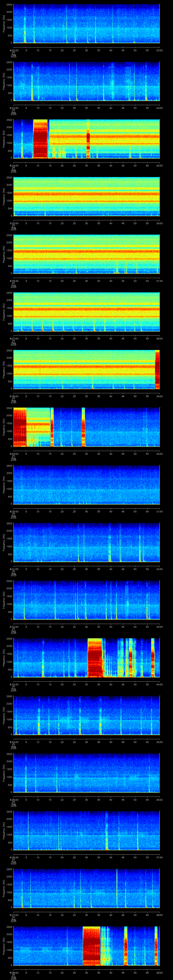Click the 8:35:00 start time label
Image resolution: width=173 pixels, height=980 pixels.
click(x=14, y=800)
